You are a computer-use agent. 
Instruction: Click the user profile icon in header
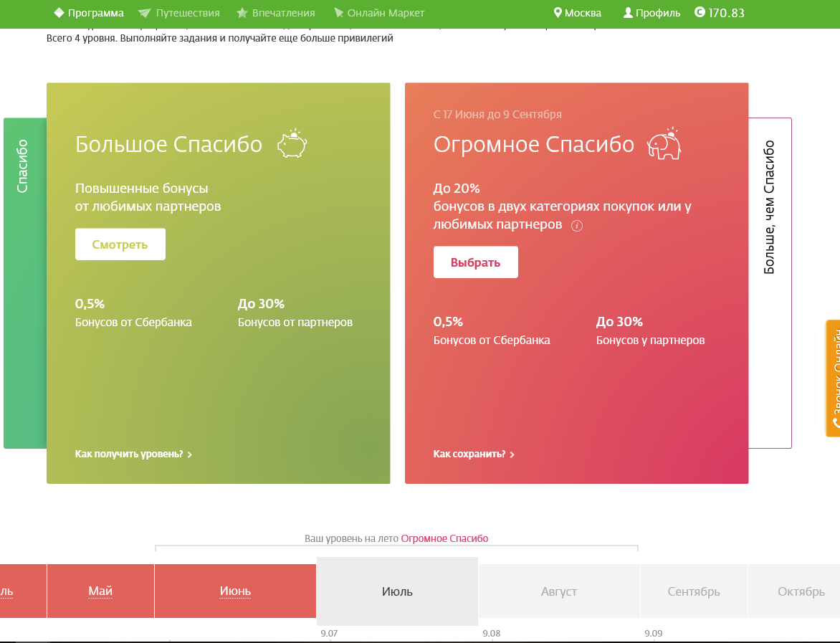pos(628,13)
